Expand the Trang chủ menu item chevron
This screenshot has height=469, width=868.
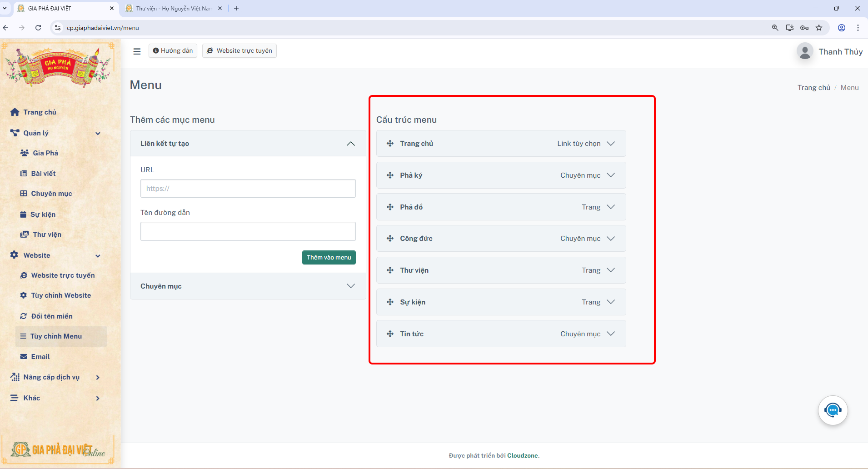pos(611,144)
